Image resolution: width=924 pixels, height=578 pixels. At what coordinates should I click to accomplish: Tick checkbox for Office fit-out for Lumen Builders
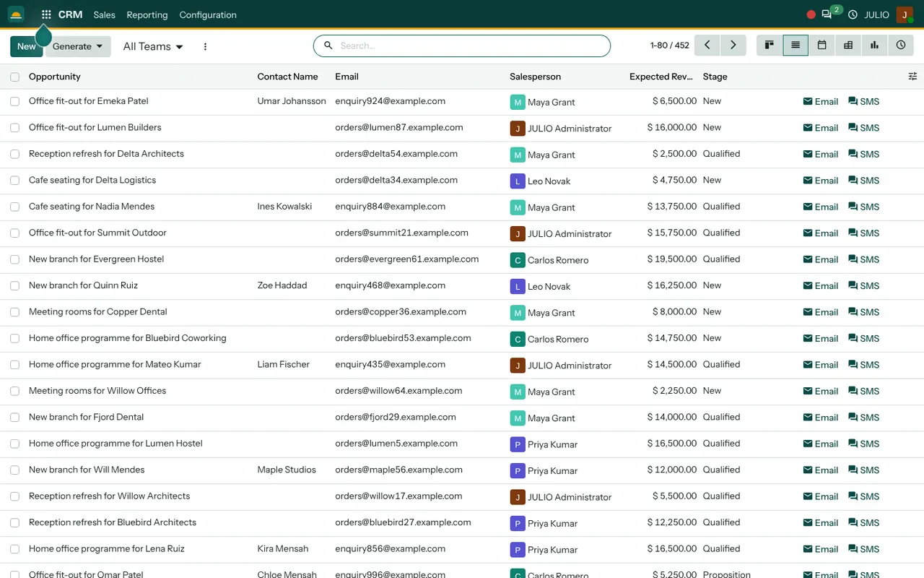(x=15, y=128)
